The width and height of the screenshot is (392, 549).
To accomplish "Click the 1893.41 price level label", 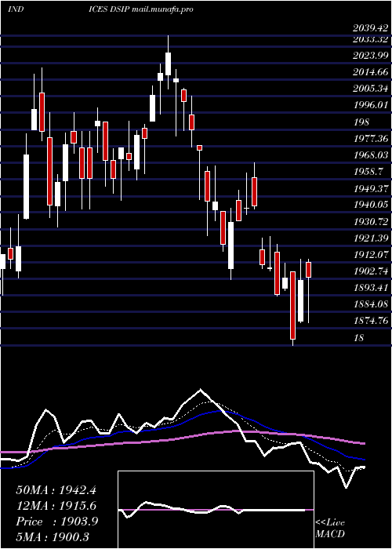I will tap(370, 288).
